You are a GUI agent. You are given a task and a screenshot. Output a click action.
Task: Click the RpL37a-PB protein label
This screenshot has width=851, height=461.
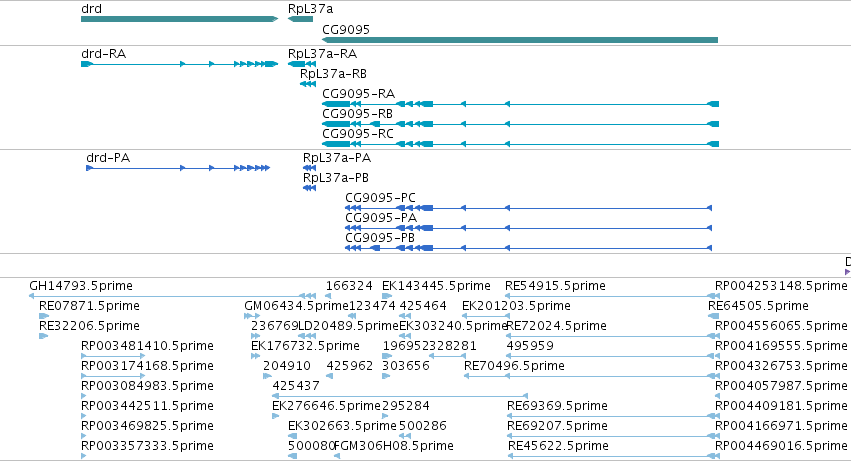(x=336, y=178)
